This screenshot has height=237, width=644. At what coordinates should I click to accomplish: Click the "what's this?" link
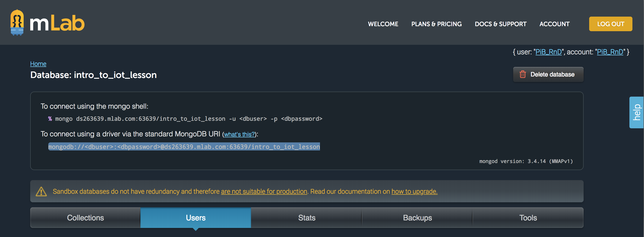point(239,134)
